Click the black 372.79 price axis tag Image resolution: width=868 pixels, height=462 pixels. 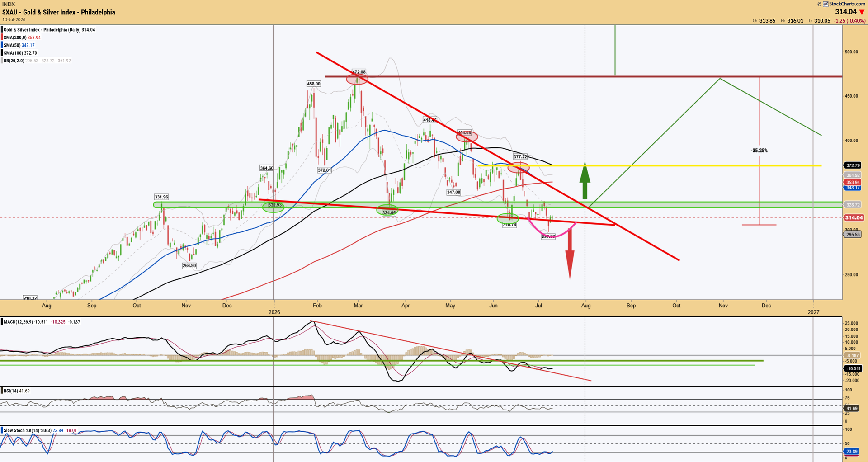point(853,165)
